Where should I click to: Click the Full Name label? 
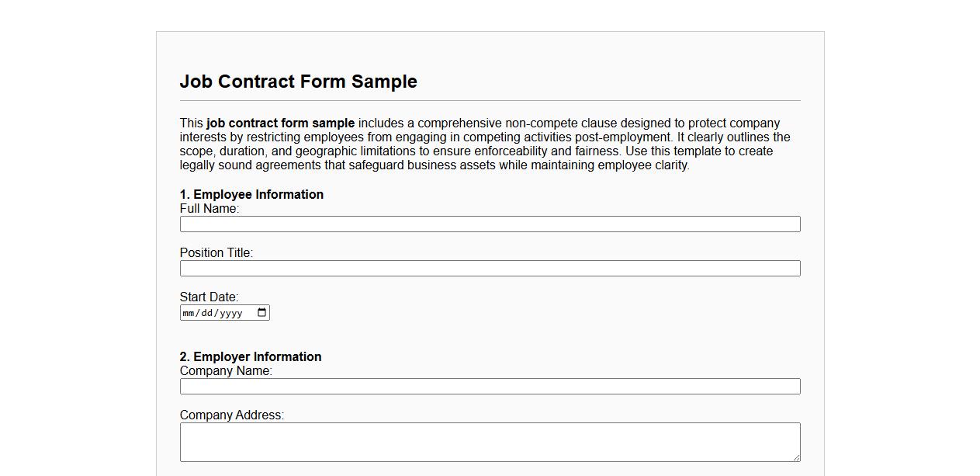click(209, 208)
